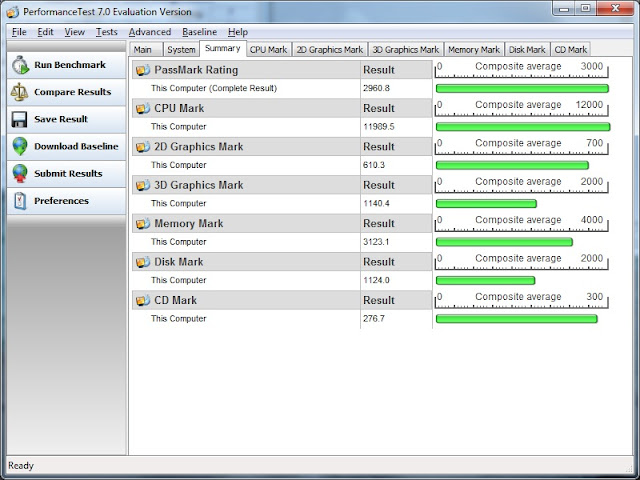640x480 pixels.
Task: Click the CPU Mark green result bar
Action: 523,127
